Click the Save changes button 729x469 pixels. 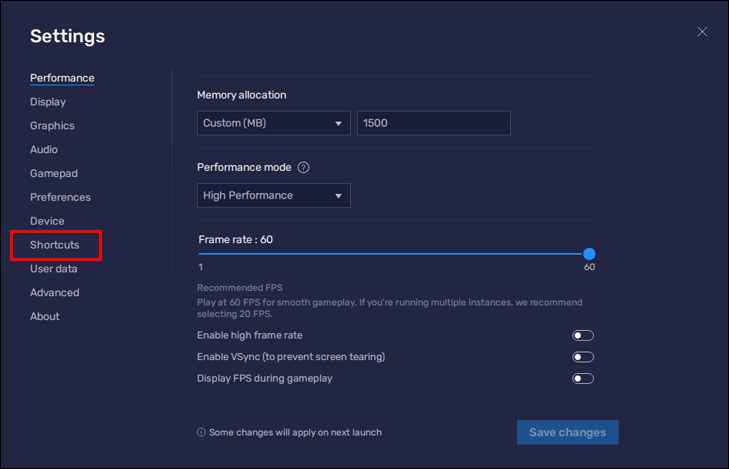(x=567, y=433)
